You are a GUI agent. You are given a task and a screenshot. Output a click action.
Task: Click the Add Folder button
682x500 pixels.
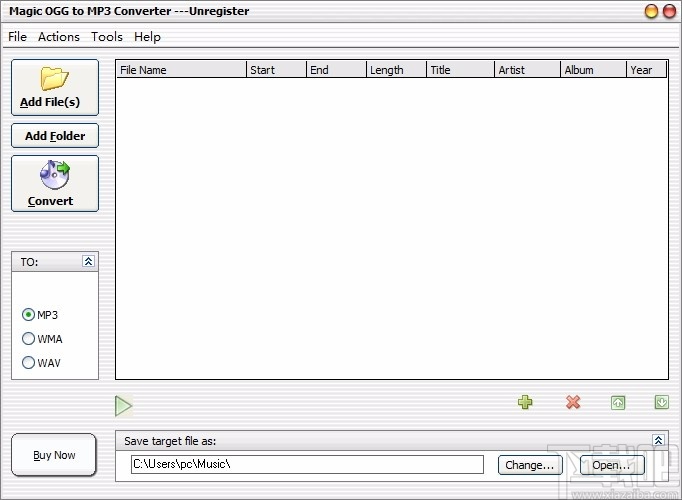[55, 136]
